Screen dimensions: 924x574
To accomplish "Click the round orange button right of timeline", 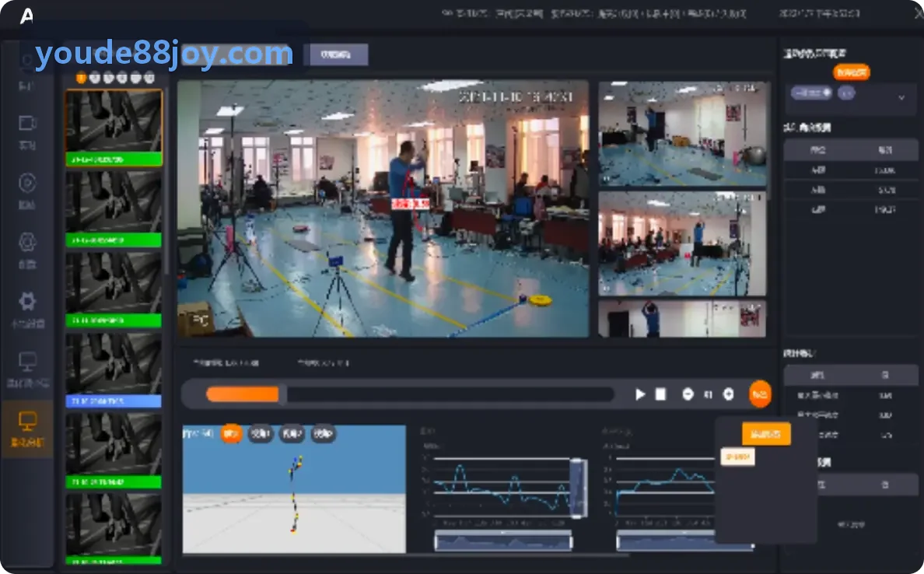I will tap(760, 394).
